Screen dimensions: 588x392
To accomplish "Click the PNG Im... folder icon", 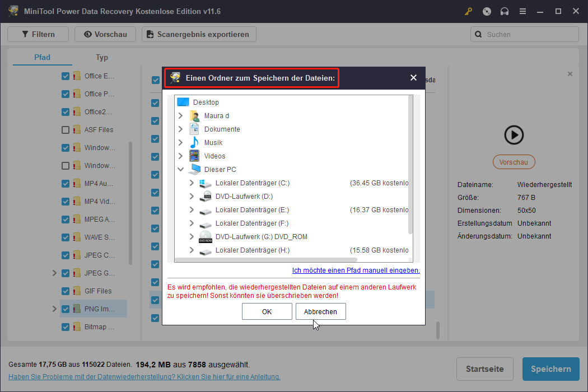I will tap(77, 309).
